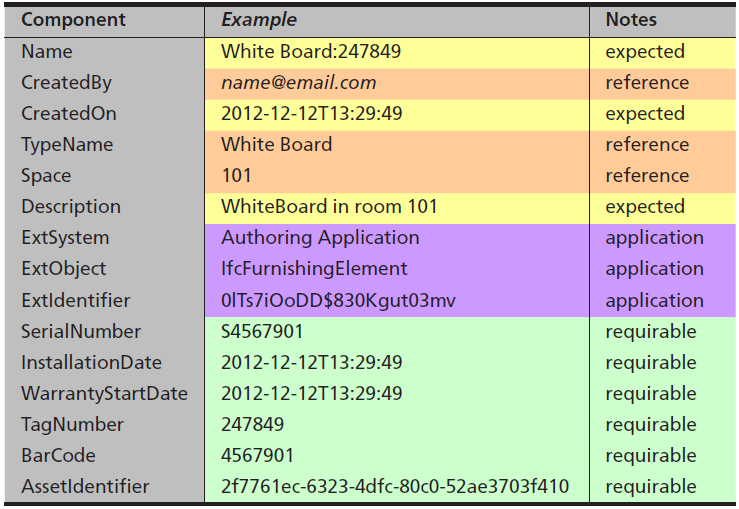Click the Space value 101
739x509 pixels.
pos(237,176)
